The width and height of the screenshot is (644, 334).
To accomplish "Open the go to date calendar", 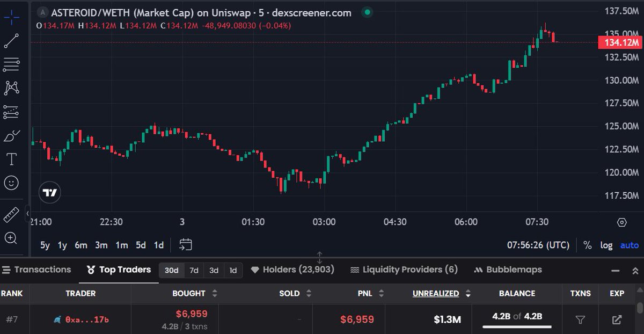I will point(185,245).
